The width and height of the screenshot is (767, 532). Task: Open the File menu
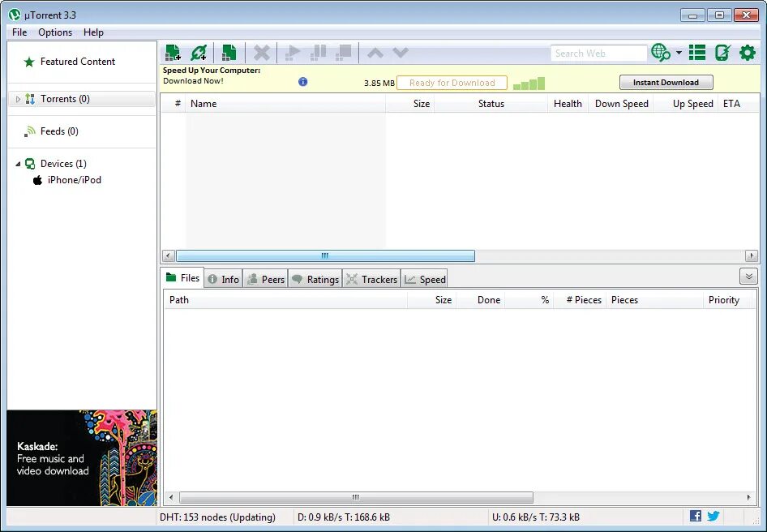(19, 32)
